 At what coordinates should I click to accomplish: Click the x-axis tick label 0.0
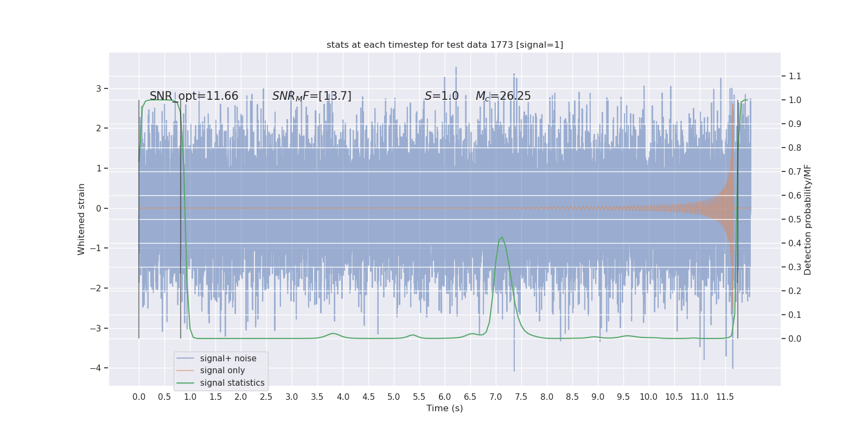click(139, 397)
